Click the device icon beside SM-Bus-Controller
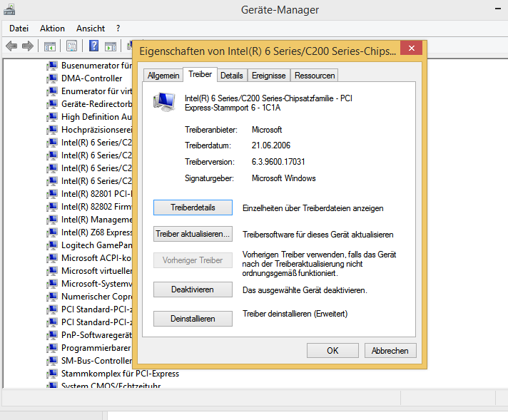 tap(52, 361)
